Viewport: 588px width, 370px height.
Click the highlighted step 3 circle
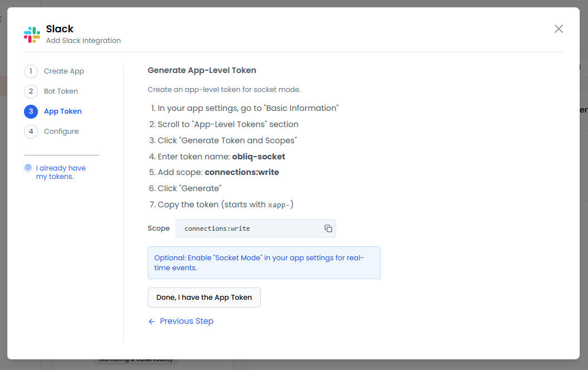31,111
